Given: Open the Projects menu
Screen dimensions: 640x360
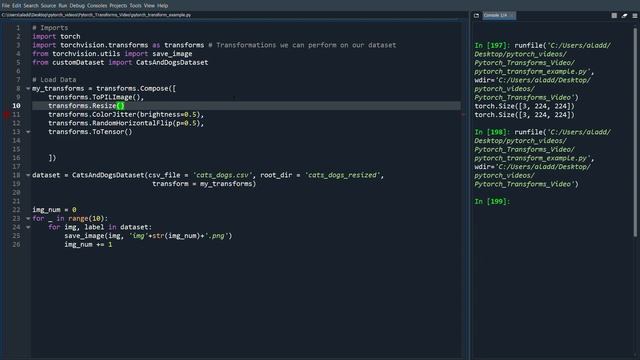Looking at the screenshot, I should [x=118, y=6].
